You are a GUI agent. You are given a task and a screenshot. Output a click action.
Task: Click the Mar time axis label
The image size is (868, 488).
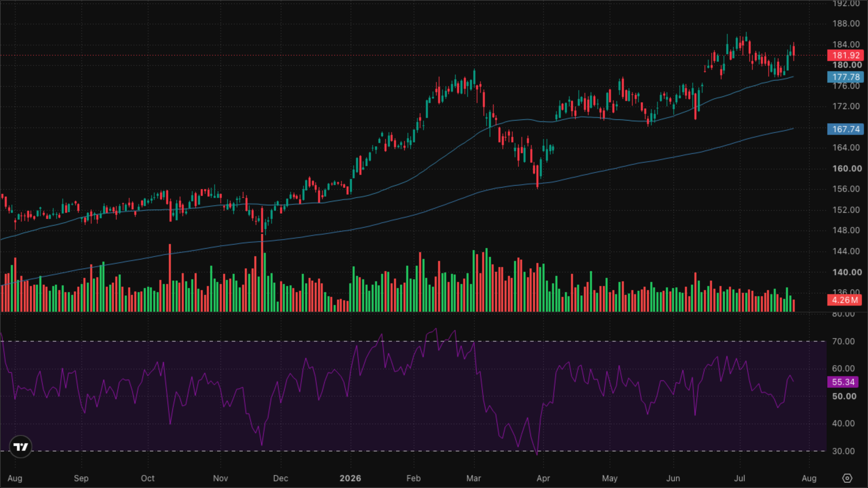(x=474, y=478)
